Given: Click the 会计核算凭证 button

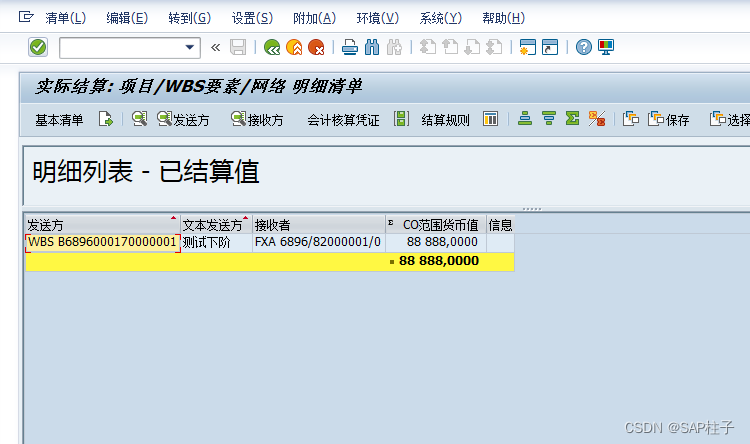Looking at the screenshot, I should (343, 120).
